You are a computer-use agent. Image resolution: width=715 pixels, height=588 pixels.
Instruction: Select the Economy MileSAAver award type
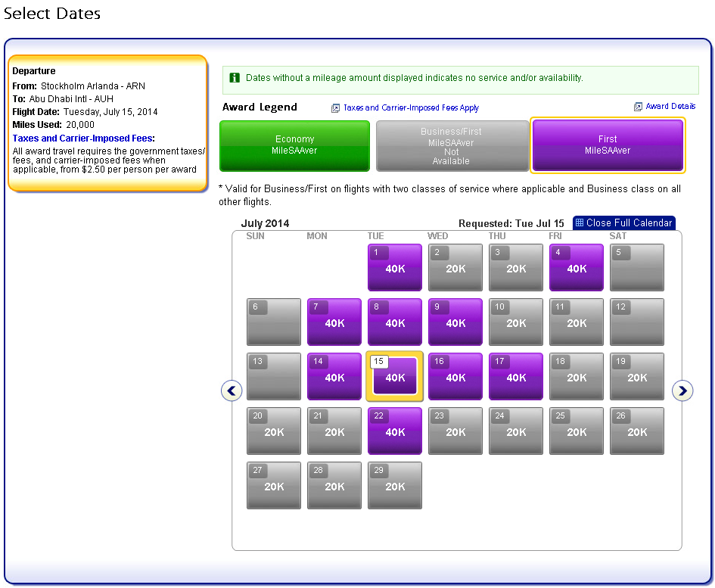[294, 145]
